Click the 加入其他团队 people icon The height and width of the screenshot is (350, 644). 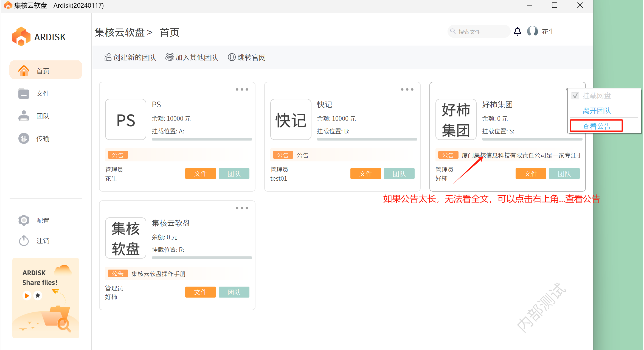170,57
